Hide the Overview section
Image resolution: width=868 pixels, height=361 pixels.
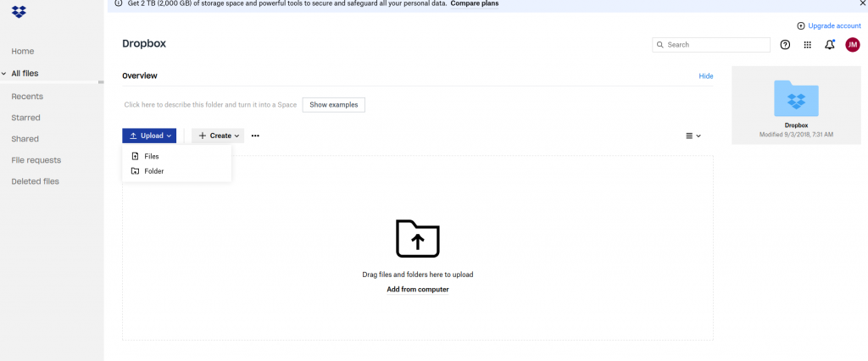tap(706, 76)
